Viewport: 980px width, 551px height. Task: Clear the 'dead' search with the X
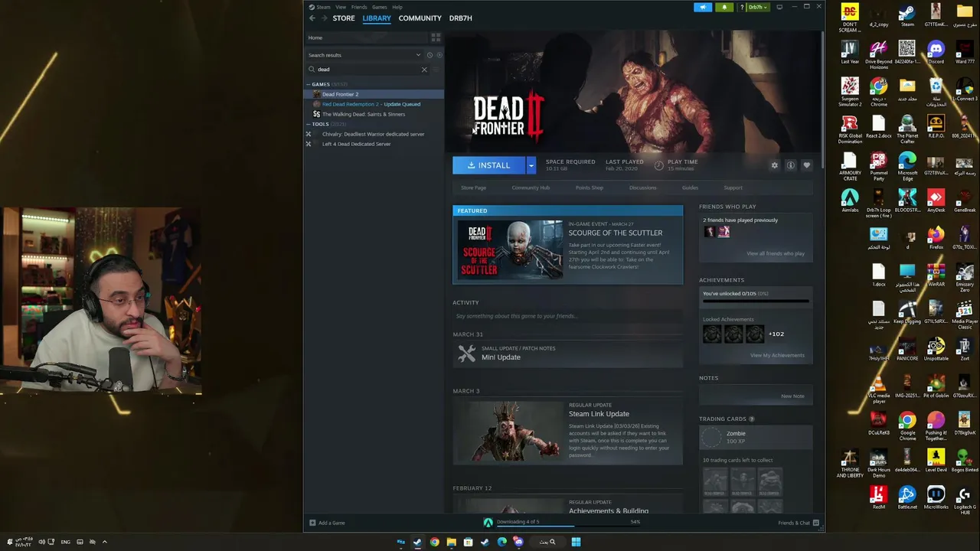[424, 70]
